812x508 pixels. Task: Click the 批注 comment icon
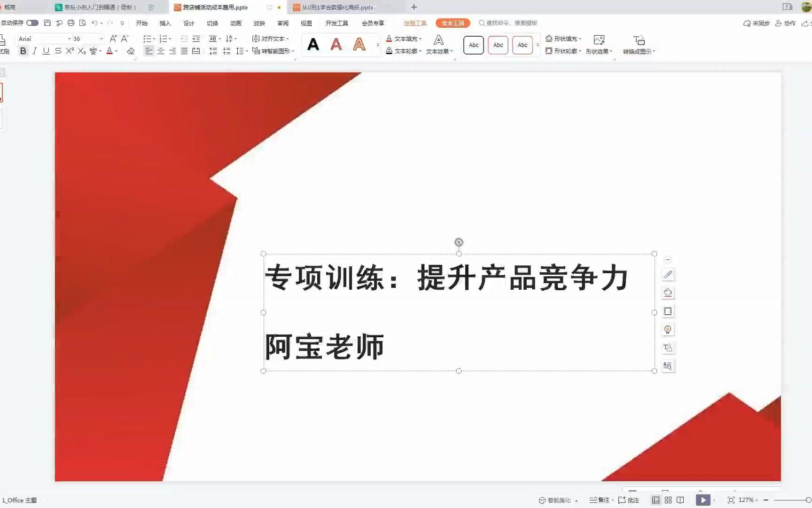[x=629, y=500]
